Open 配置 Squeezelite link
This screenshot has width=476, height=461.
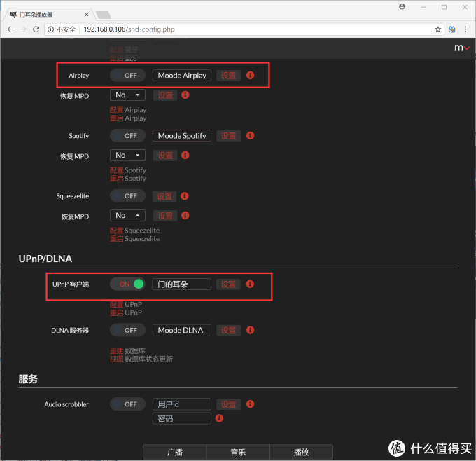click(x=135, y=230)
